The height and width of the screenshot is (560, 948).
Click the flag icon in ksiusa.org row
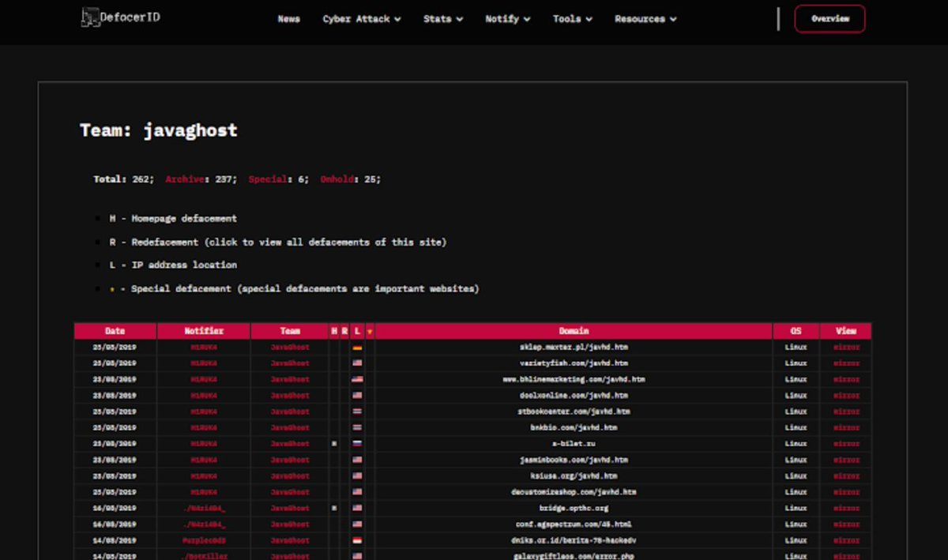pyautogui.click(x=357, y=476)
